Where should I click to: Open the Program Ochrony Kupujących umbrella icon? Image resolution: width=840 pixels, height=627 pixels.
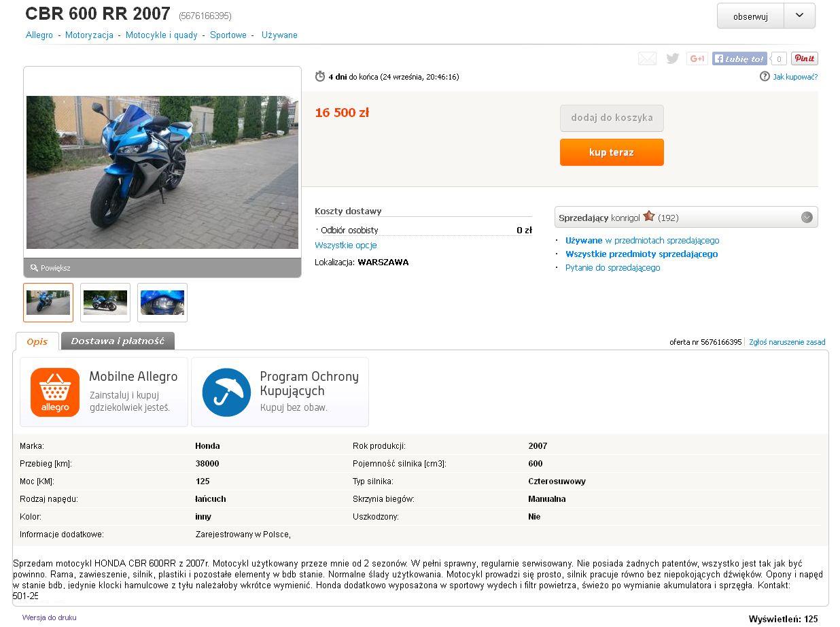226,392
